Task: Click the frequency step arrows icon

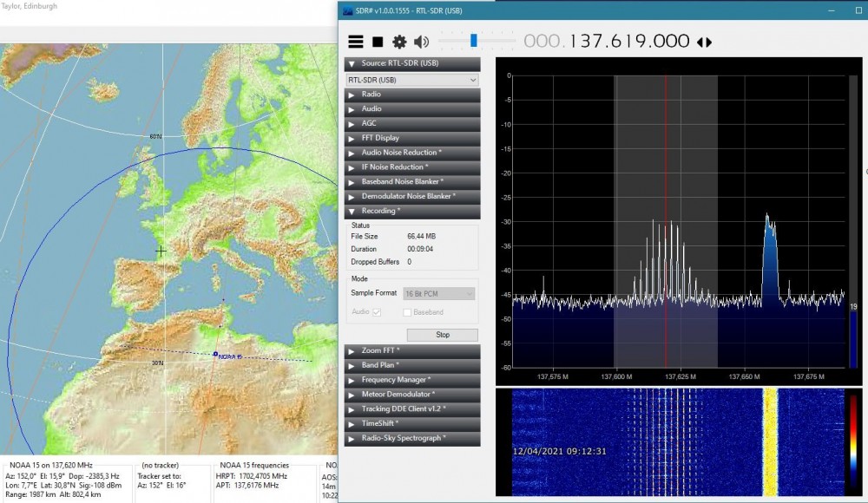Action: coord(704,42)
